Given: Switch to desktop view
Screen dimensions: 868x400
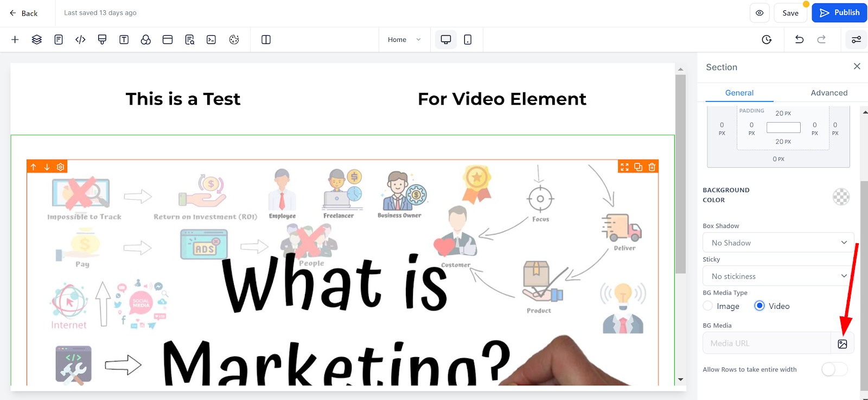Looking at the screenshot, I should tap(446, 40).
